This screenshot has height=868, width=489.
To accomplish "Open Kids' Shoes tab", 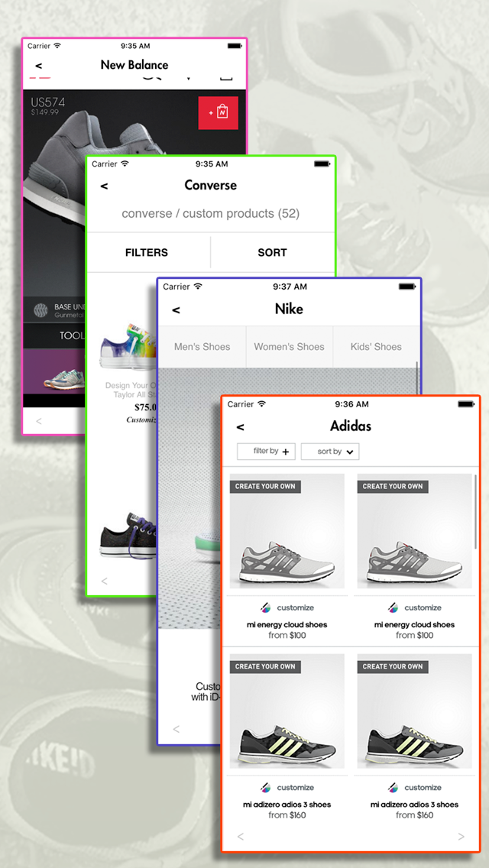I will (376, 347).
